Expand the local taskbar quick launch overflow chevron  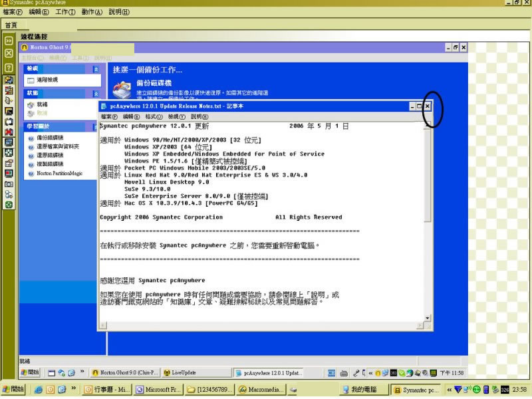click(73, 388)
